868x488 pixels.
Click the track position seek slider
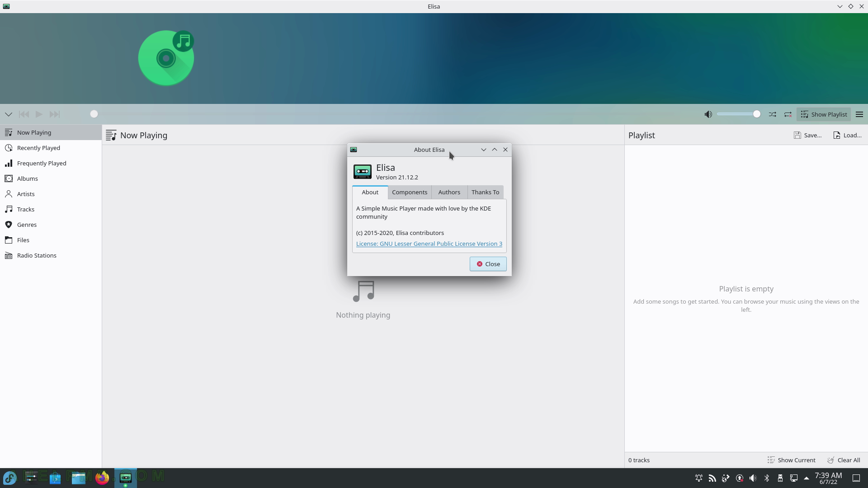point(384,114)
